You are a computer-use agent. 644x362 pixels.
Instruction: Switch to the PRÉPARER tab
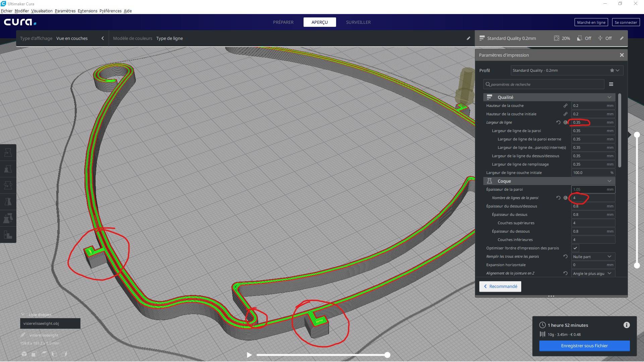pyautogui.click(x=283, y=22)
